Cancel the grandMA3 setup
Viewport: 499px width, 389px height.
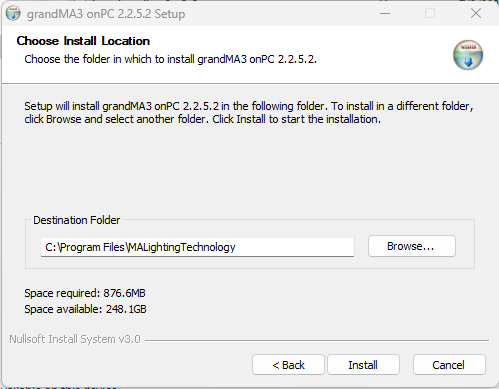tap(449, 365)
